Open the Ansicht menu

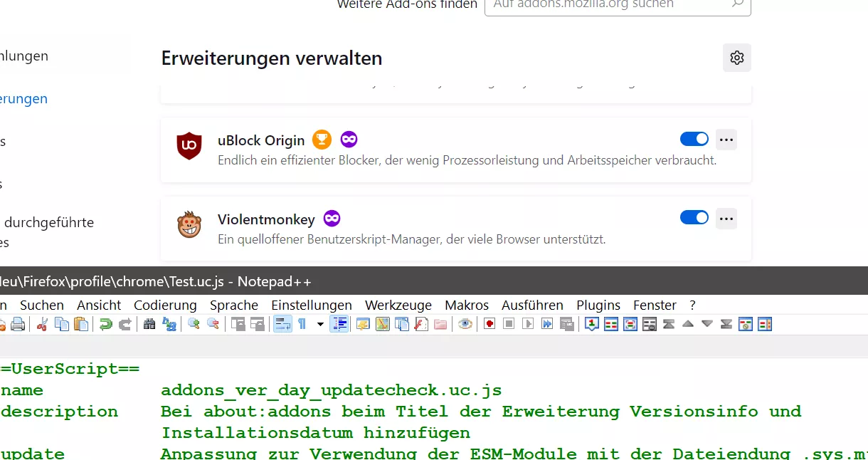point(99,305)
